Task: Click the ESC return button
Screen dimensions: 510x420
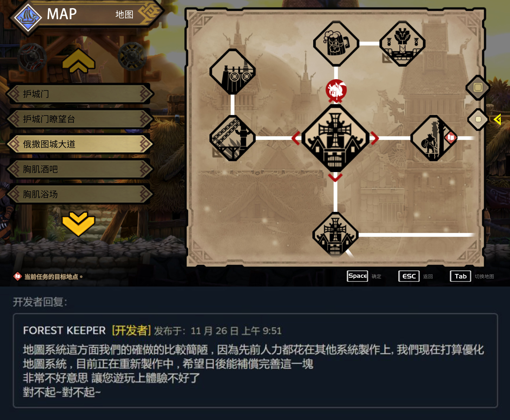Action: (409, 276)
